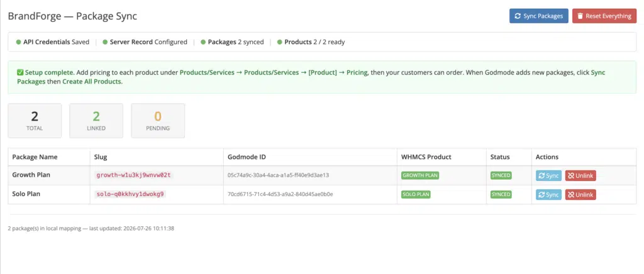Viewport: 644px width, 274px height.
Task: Open SOLO PLAN WHMCS product badge
Action: click(416, 194)
